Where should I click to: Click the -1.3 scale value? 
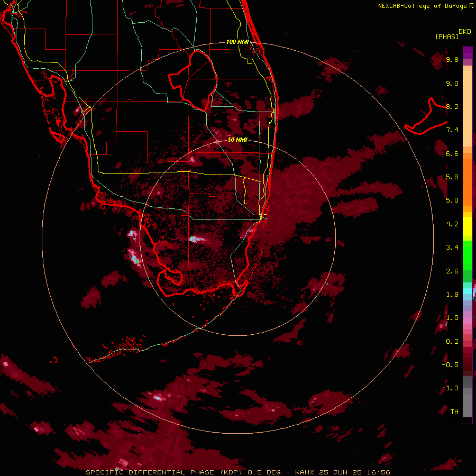point(450,388)
